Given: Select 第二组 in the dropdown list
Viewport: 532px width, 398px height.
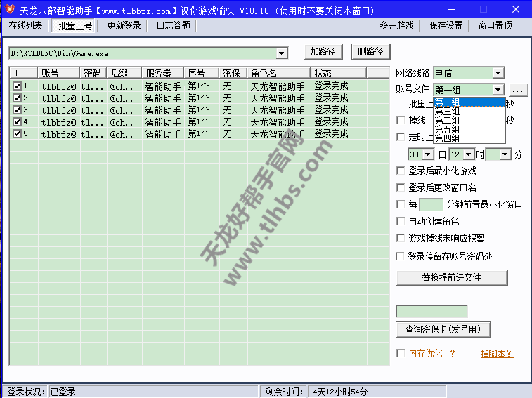Looking at the screenshot, I should (469, 120).
